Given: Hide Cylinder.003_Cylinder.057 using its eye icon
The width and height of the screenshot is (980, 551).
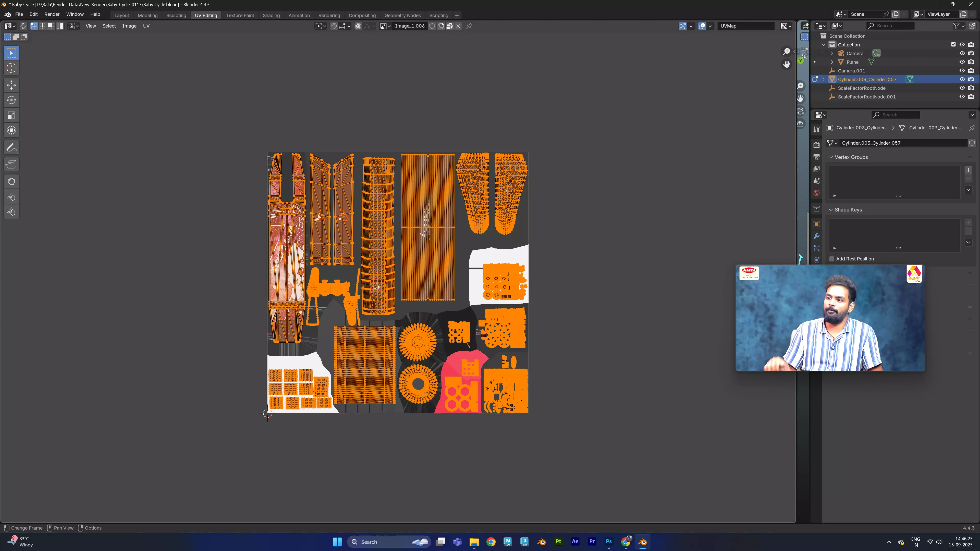Looking at the screenshot, I should pos(962,79).
